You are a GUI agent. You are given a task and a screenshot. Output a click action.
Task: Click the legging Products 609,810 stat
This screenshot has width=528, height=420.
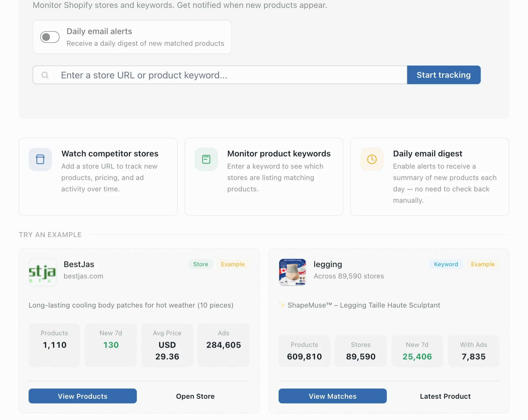click(x=304, y=351)
